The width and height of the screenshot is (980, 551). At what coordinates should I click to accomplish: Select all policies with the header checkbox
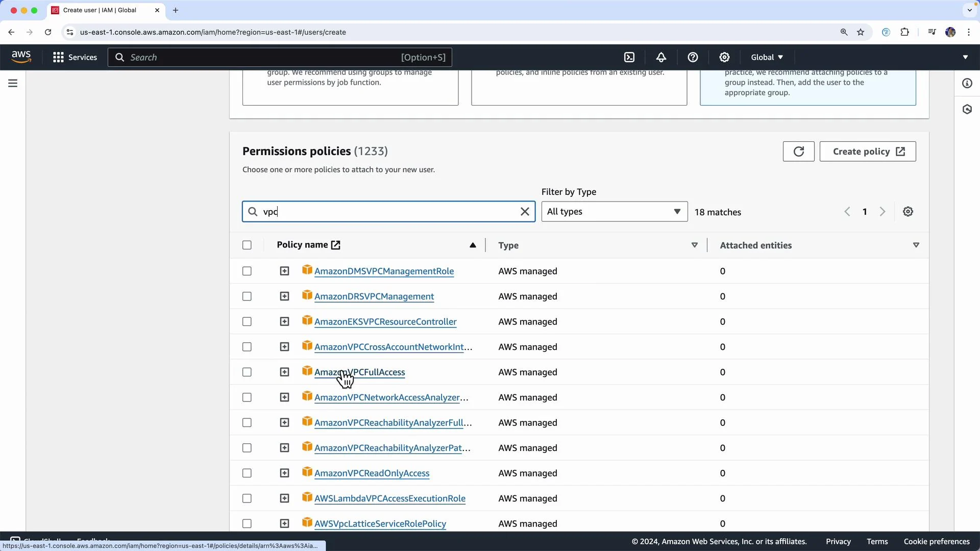tap(247, 245)
